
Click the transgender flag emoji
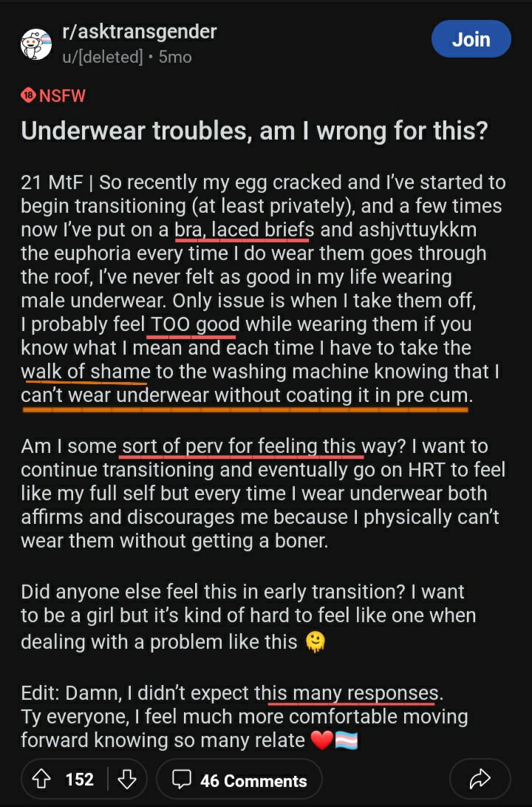coord(347,740)
